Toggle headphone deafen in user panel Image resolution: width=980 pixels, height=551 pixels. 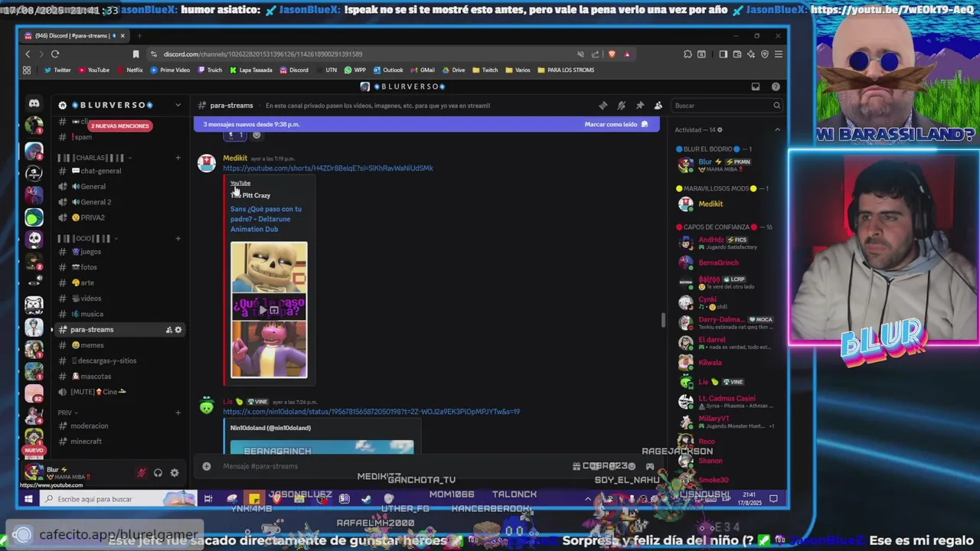pyautogui.click(x=158, y=473)
